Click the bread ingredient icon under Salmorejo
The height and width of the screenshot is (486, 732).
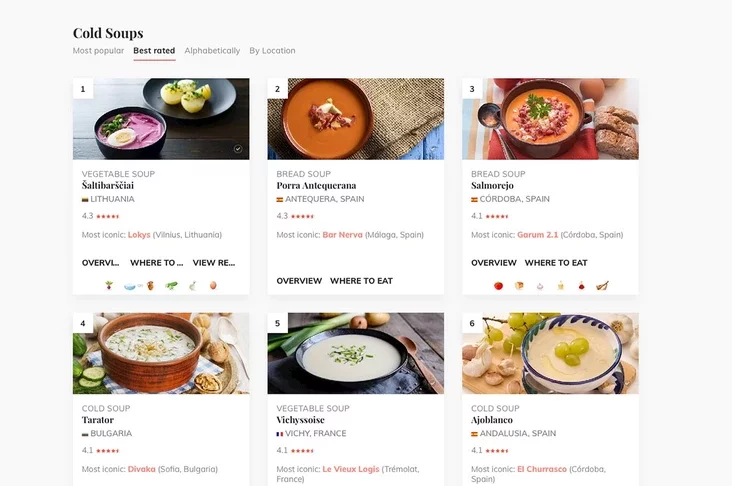coord(519,286)
